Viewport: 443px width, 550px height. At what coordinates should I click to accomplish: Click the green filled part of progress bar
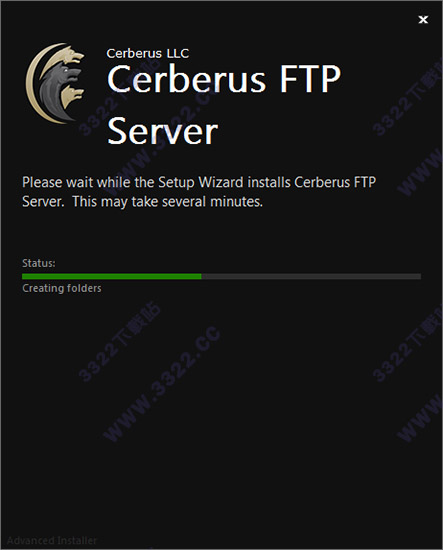click(x=112, y=276)
